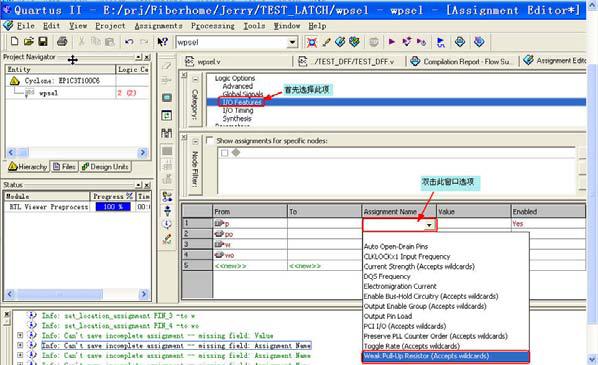Click the teal rectangle icon in side toolbar

[x=167, y=98]
